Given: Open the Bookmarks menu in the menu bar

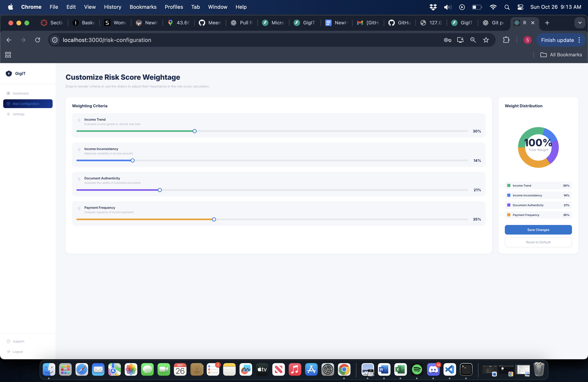Looking at the screenshot, I should [x=143, y=7].
